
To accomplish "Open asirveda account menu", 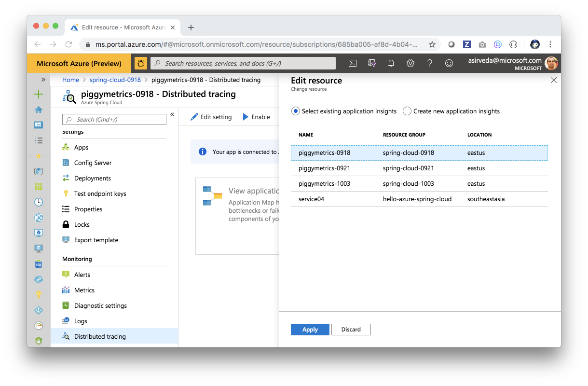I will click(x=513, y=63).
